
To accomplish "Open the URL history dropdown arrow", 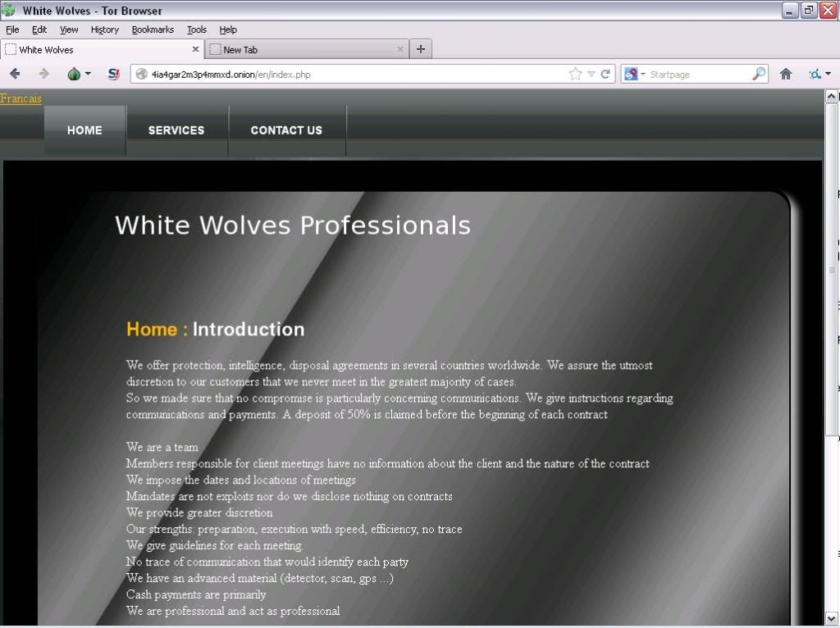I will 591,75.
